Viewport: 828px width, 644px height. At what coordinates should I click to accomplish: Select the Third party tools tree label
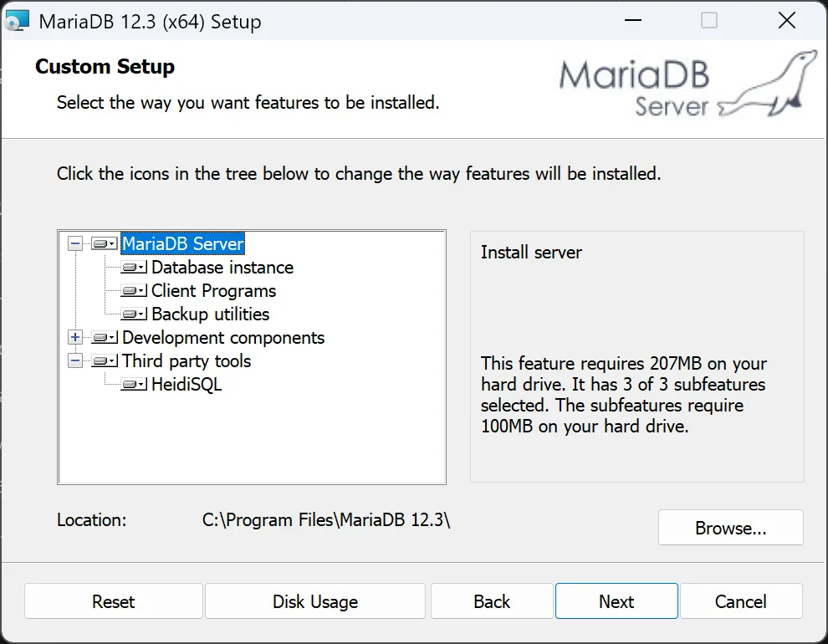(187, 361)
